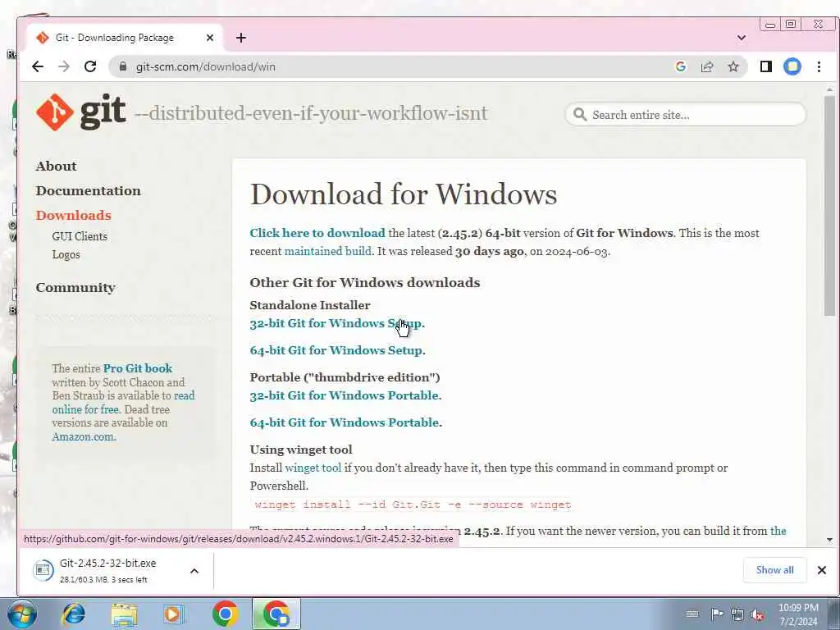
Task: Click the browser forward arrow
Action: [64, 66]
